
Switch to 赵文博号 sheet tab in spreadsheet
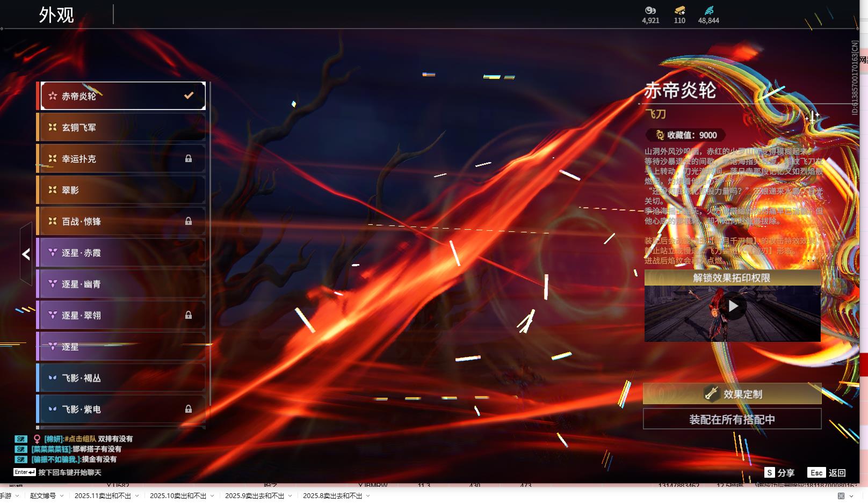point(43,495)
